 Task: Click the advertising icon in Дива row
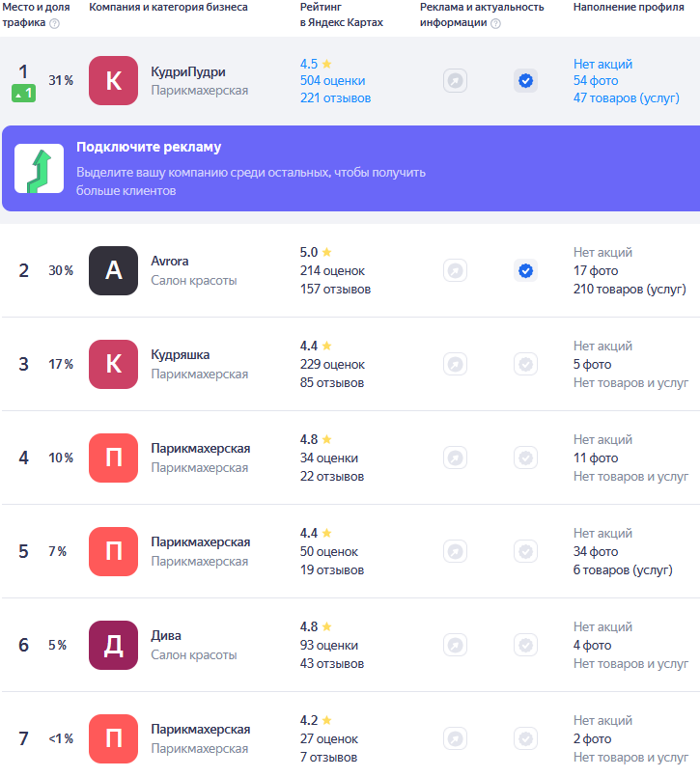click(455, 646)
